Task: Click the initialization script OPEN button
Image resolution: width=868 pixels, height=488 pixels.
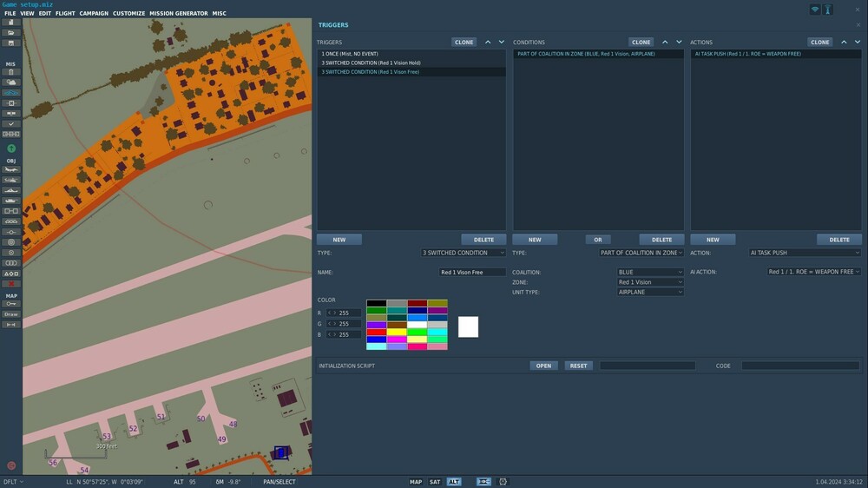Action: (x=543, y=366)
